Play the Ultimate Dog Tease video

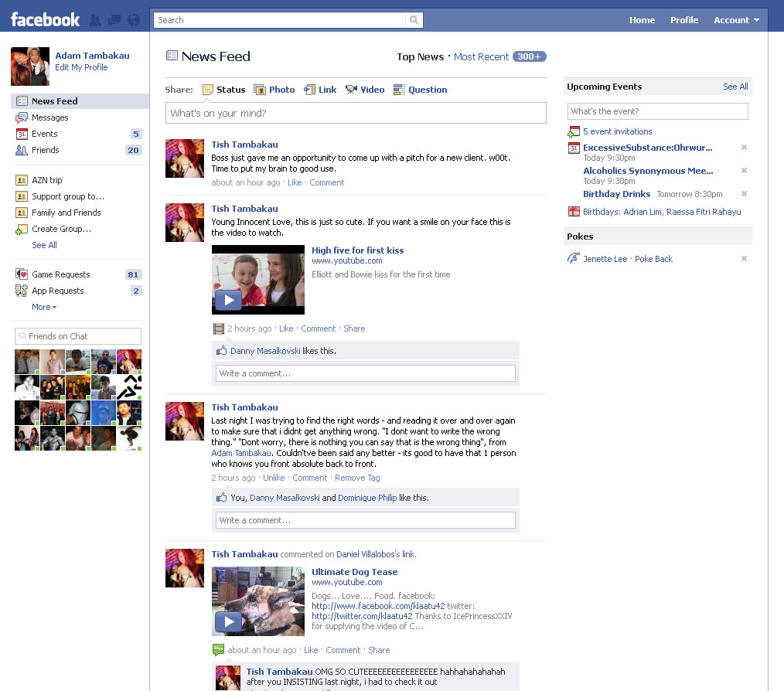click(x=229, y=621)
